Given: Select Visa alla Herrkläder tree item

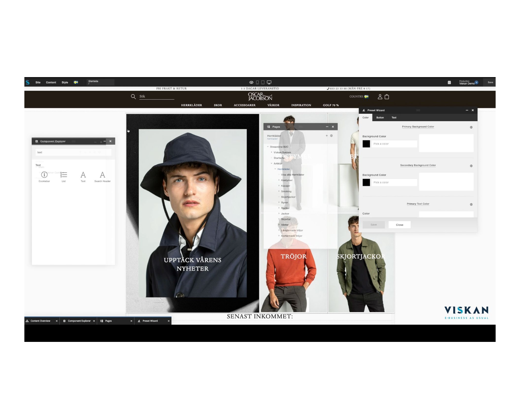Looking at the screenshot, I should click(x=292, y=175).
